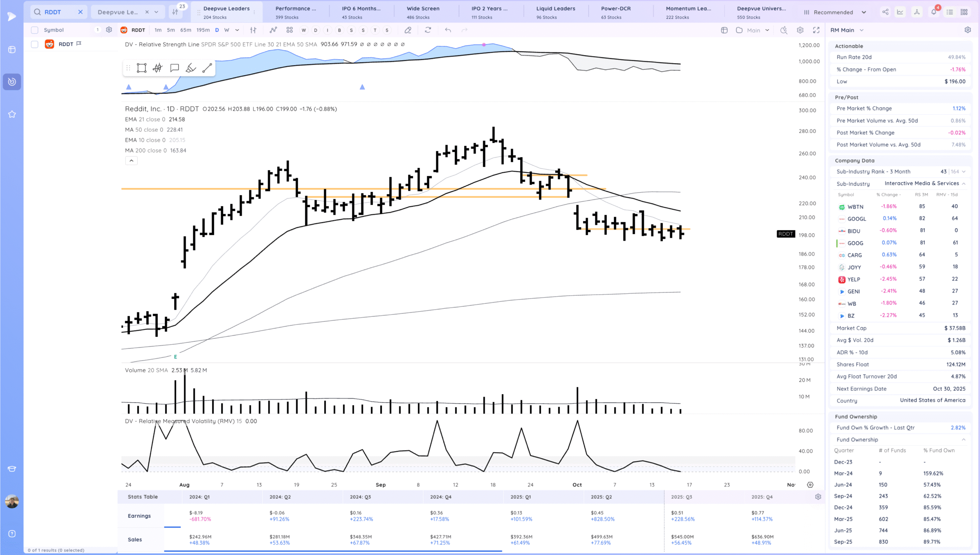The width and height of the screenshot is (980, 555).
Task: Switch chart to 65m timeframe
Action: 186,30
